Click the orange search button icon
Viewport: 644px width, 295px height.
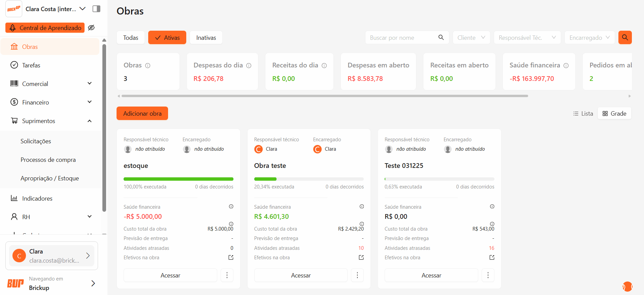625,37
